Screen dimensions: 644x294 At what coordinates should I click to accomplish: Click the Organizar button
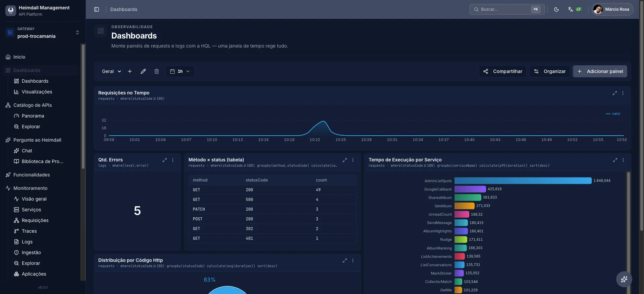tap(549, 71)
